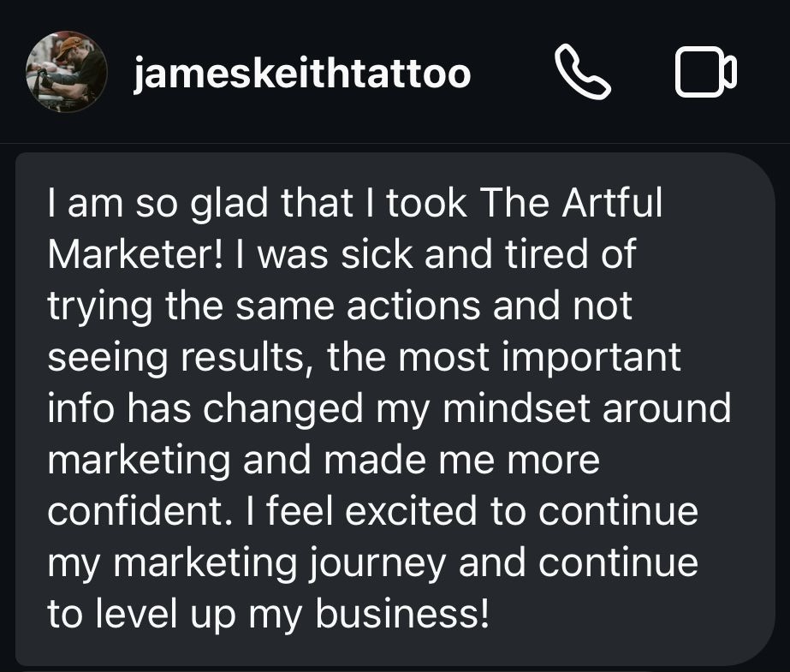Click the word "Marketer!" in the message
Viewport: 790px width, 672px height.
click(135, 254)
